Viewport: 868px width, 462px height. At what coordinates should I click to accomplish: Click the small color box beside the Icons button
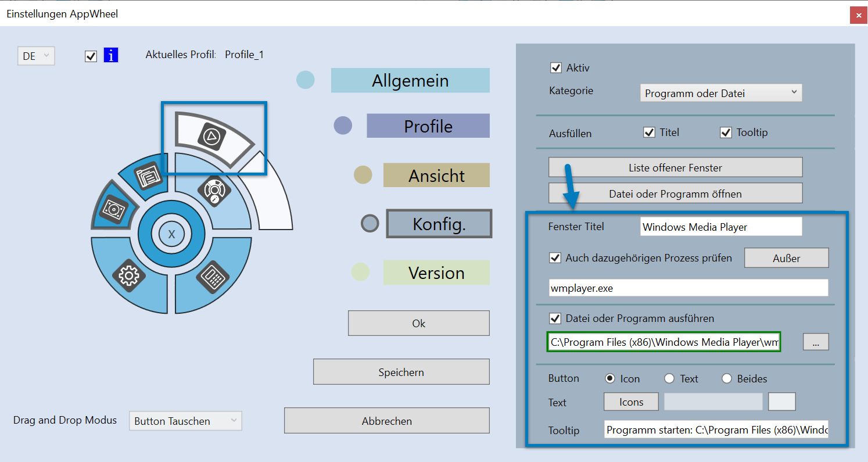point(781,402)
